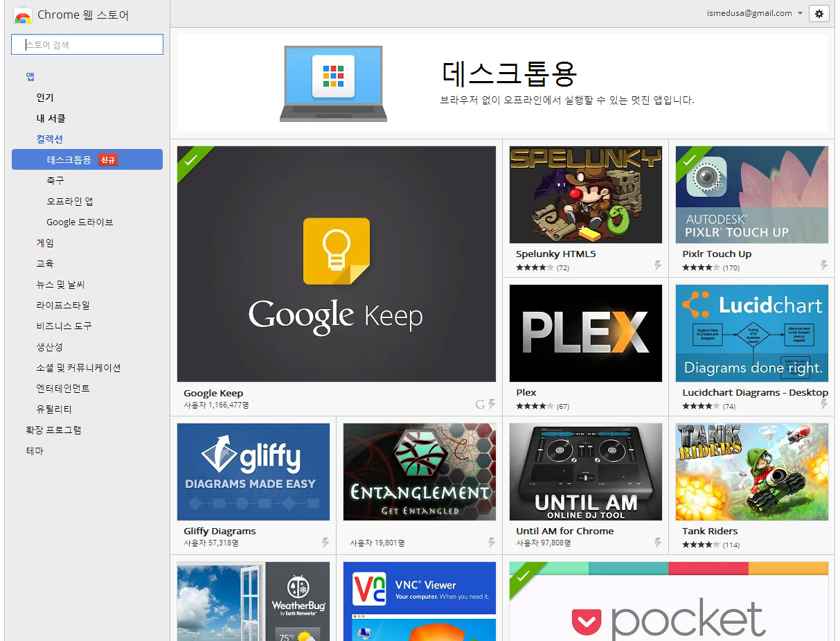Image resolution: width=840 pixels, height=641 pixels.
Task: Browse the 엔터테인먼트 category
Action: (x=63, y=388)
